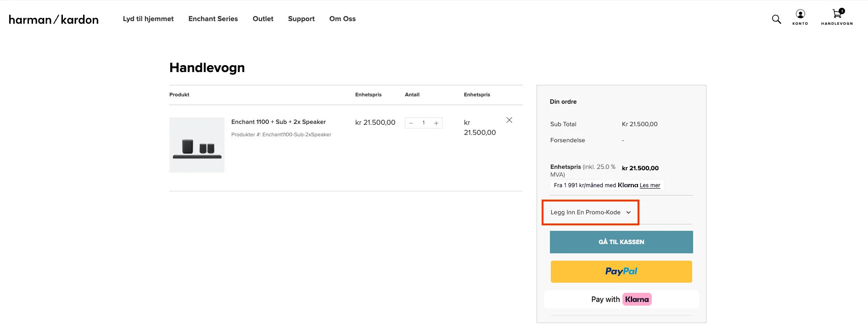Open Support menu item

coord(301,19)
